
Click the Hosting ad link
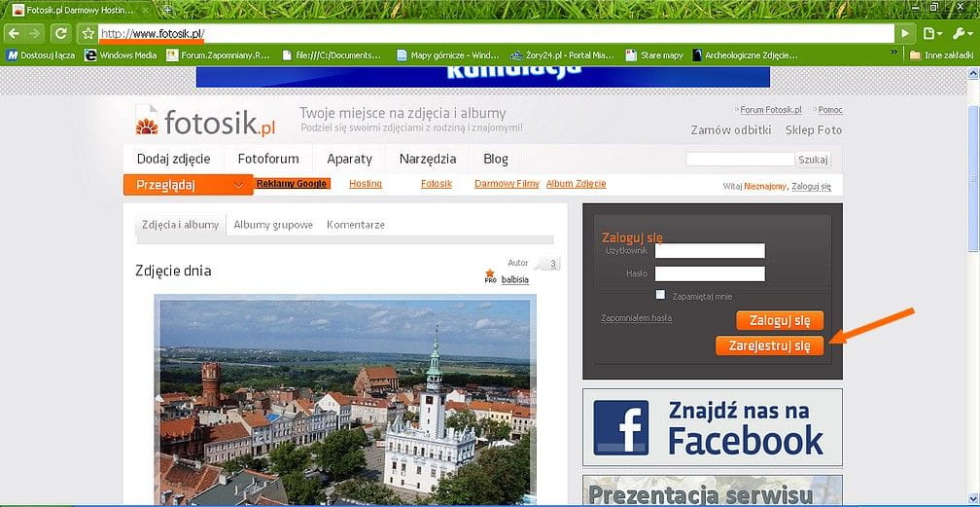366,183
